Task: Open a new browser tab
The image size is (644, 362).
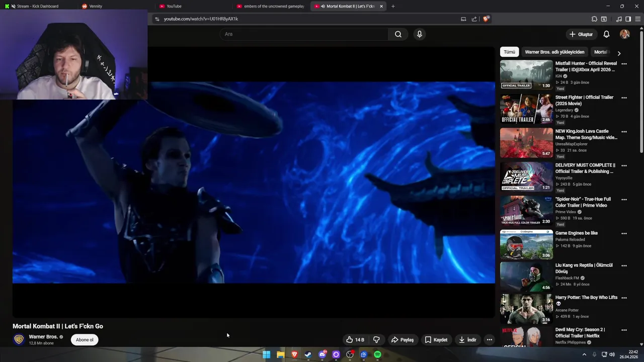Action: [x=393, y=6]
